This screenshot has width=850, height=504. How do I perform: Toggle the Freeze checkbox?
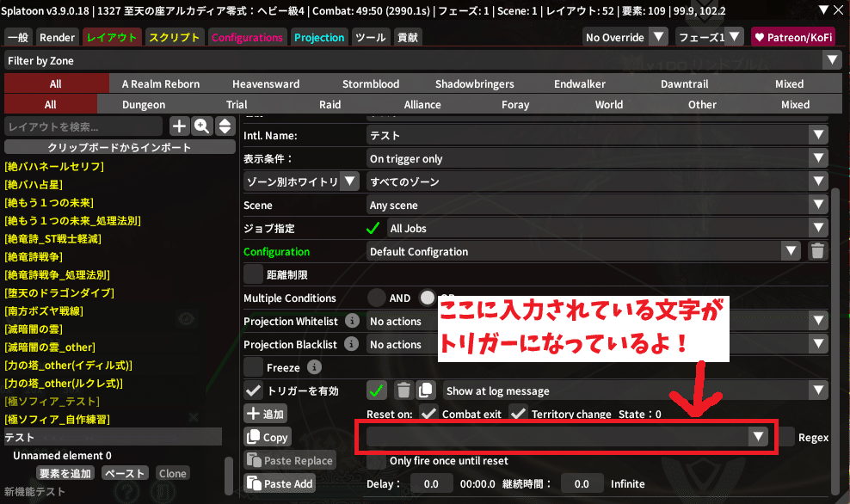pos(254,367)
